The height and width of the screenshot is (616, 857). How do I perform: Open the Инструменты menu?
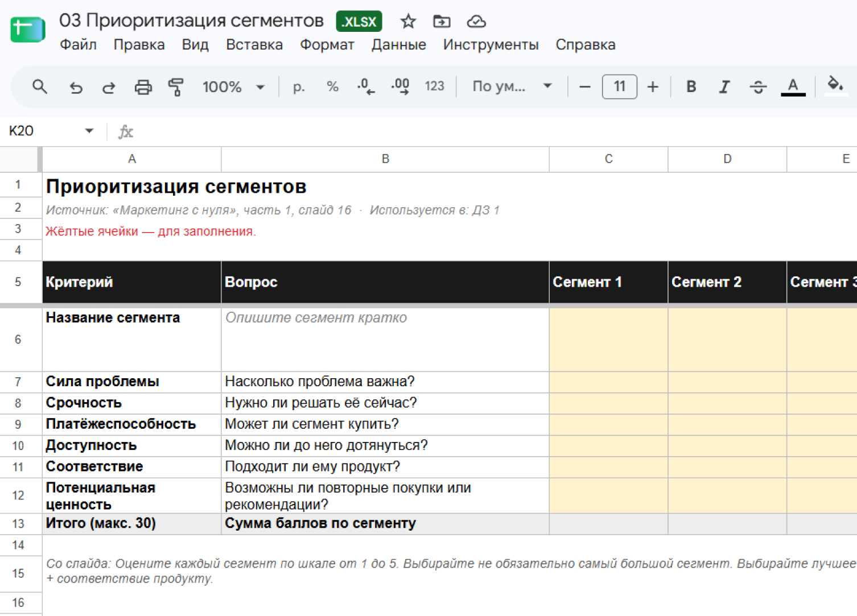(491, 45)
